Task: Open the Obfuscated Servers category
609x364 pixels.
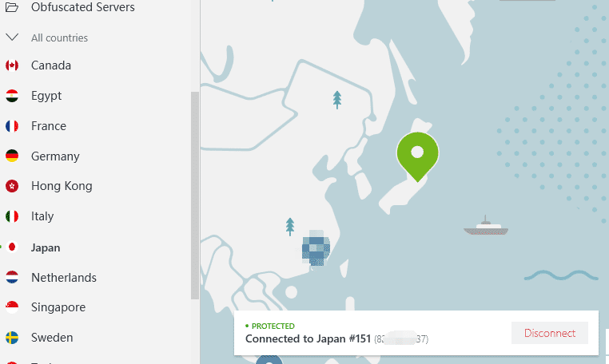Action: [83, 7]
